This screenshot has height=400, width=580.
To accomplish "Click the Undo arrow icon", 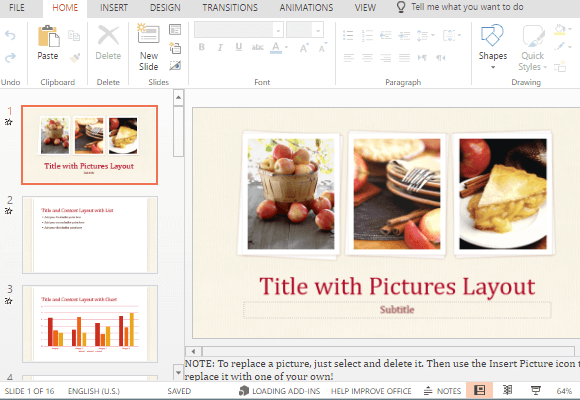I will click(x=10, y=36).
